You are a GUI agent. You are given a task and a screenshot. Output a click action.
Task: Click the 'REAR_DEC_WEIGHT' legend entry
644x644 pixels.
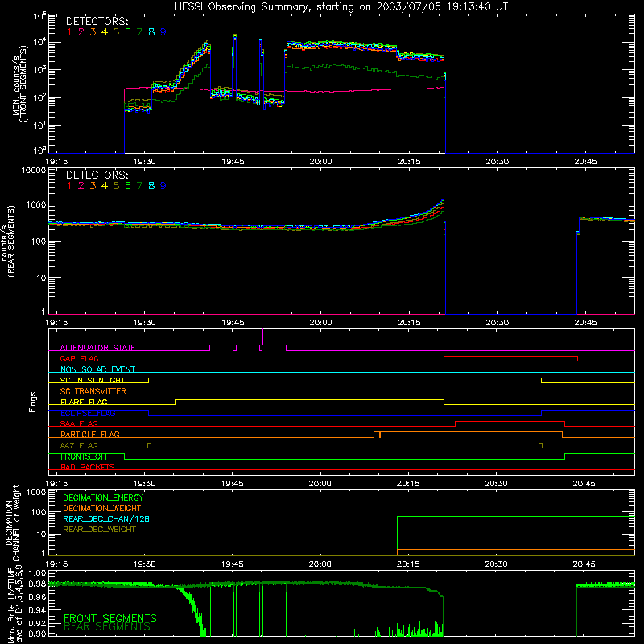99,530
